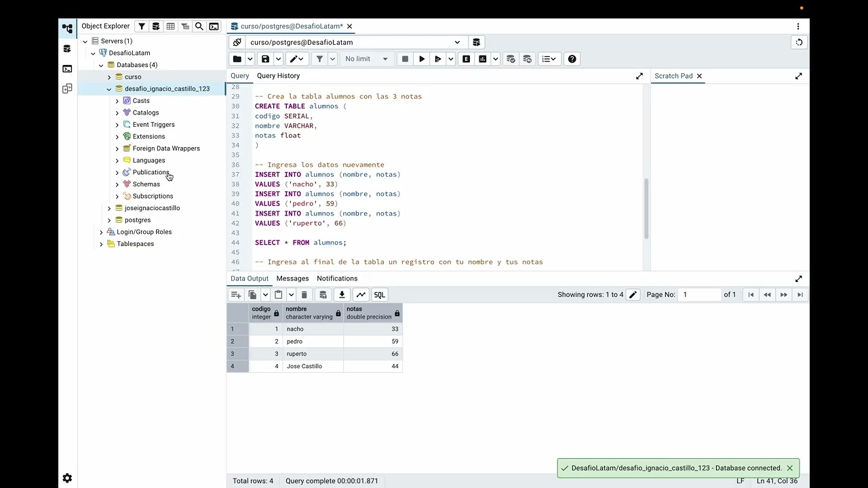Image resolution: width=868 pixels, height=488 pixels.
Task: Go to first page of results
Action: coord(751,295)
